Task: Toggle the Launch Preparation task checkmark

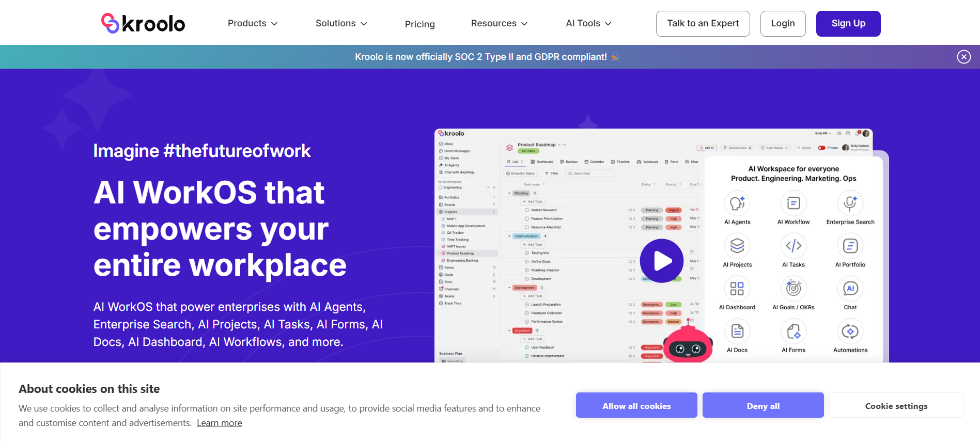Action: 526,305
